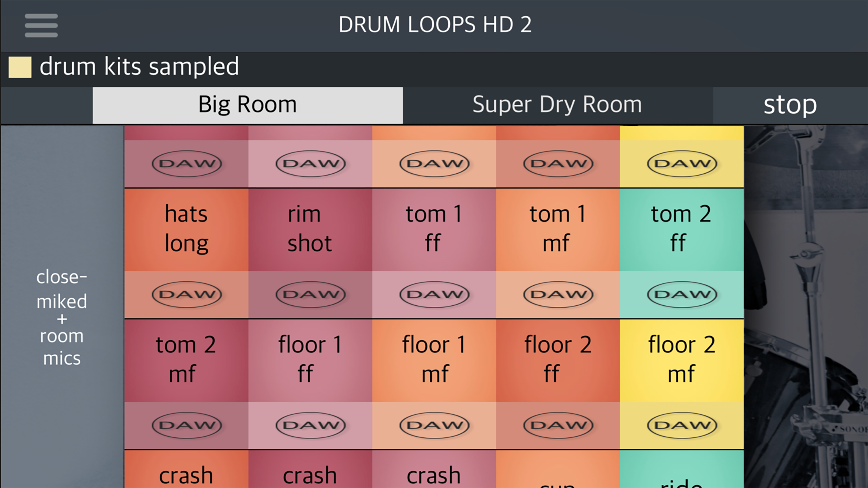Click the DAW icon under floor 2 mf

[x=682, y=425]
